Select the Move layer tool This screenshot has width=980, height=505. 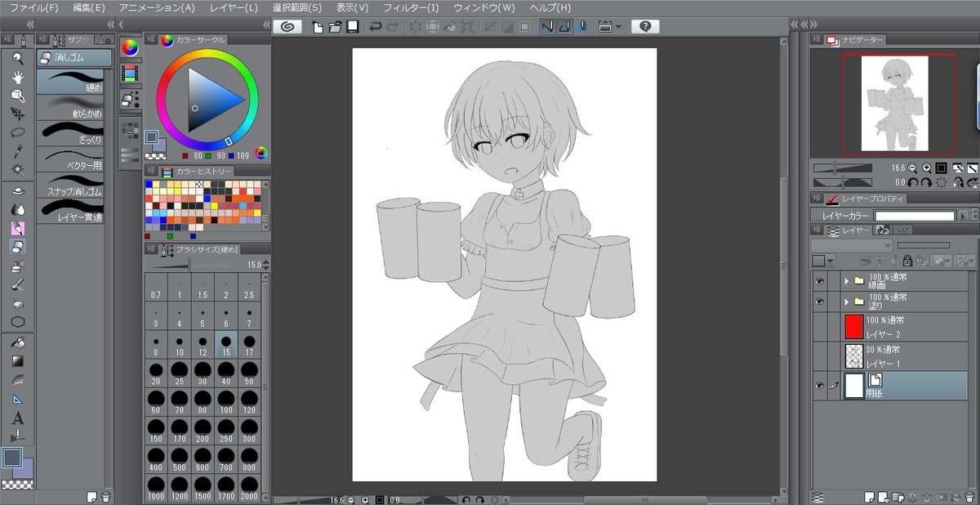pos(18,114)
